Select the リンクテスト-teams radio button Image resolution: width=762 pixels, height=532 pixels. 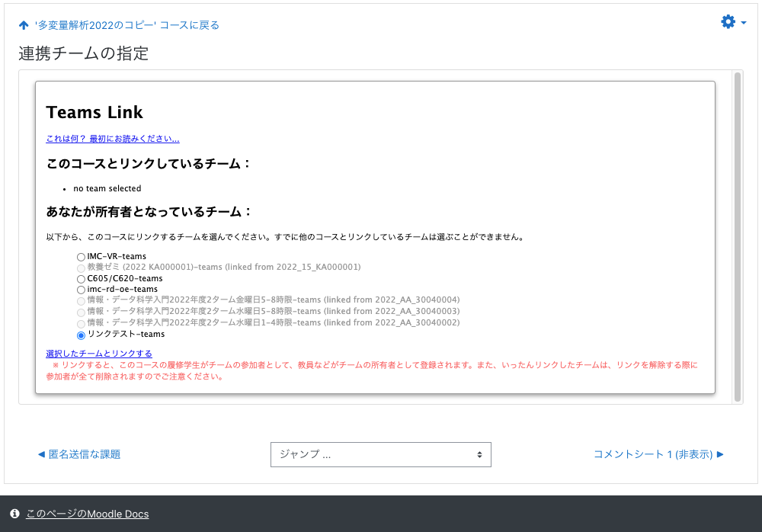81,335
